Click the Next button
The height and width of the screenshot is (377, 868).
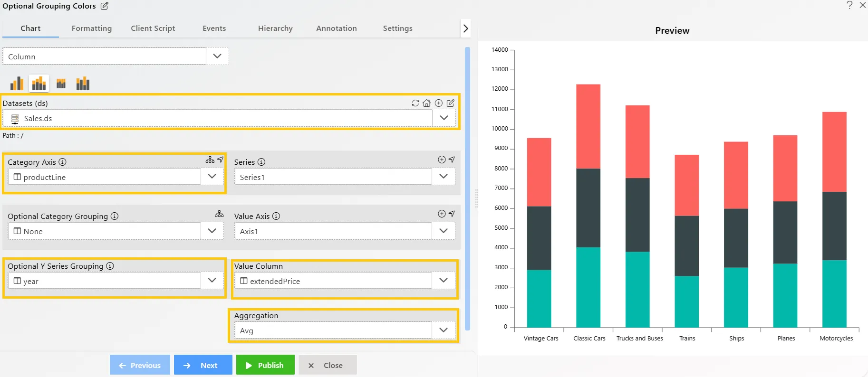203,365
